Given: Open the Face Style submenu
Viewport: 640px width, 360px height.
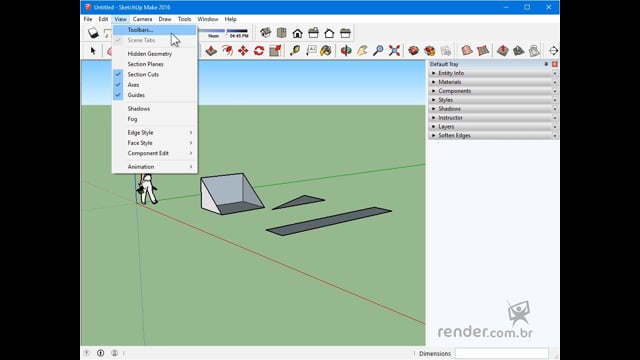Looking at the screenshot, I should (x=155, y=143).
